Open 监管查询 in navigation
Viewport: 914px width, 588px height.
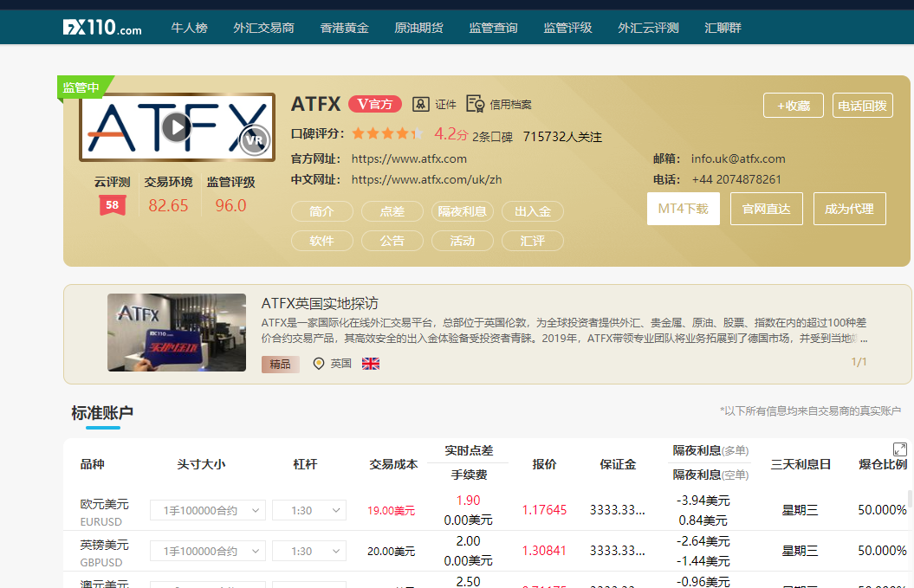493,28
